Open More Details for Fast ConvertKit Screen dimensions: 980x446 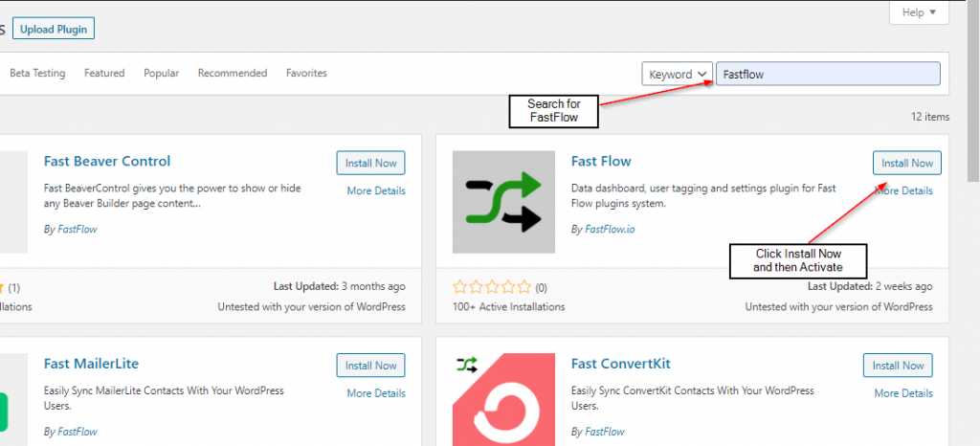(903, 393)
